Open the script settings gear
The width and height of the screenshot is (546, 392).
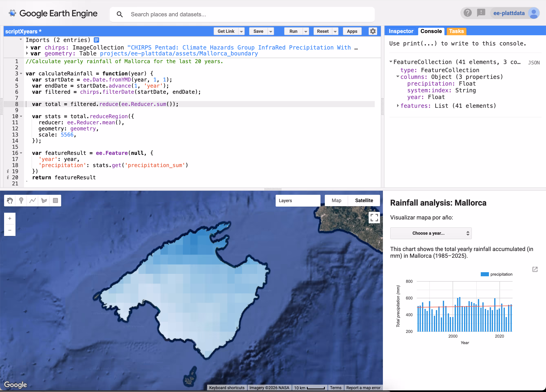[x=373, y=31]
